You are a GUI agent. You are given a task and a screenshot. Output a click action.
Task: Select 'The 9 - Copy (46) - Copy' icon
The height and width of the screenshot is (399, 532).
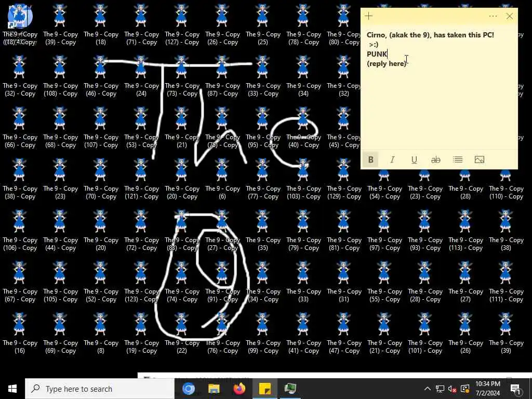pos(101,76)
